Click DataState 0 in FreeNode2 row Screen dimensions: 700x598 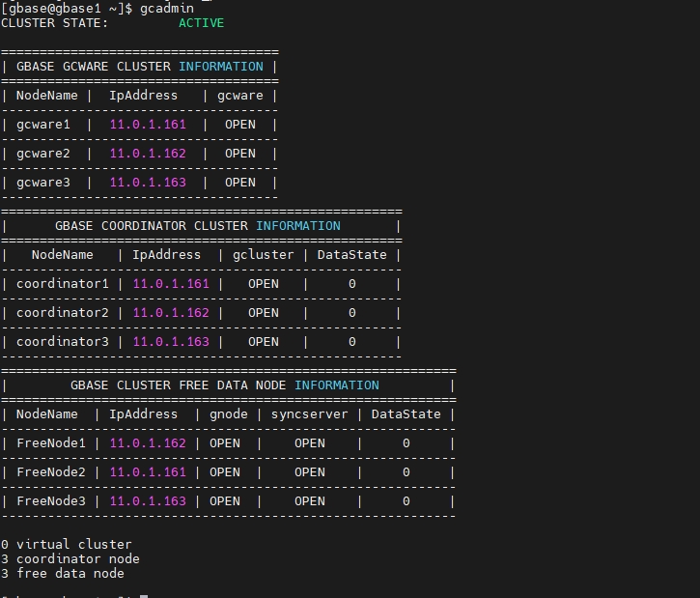(406, 472)
